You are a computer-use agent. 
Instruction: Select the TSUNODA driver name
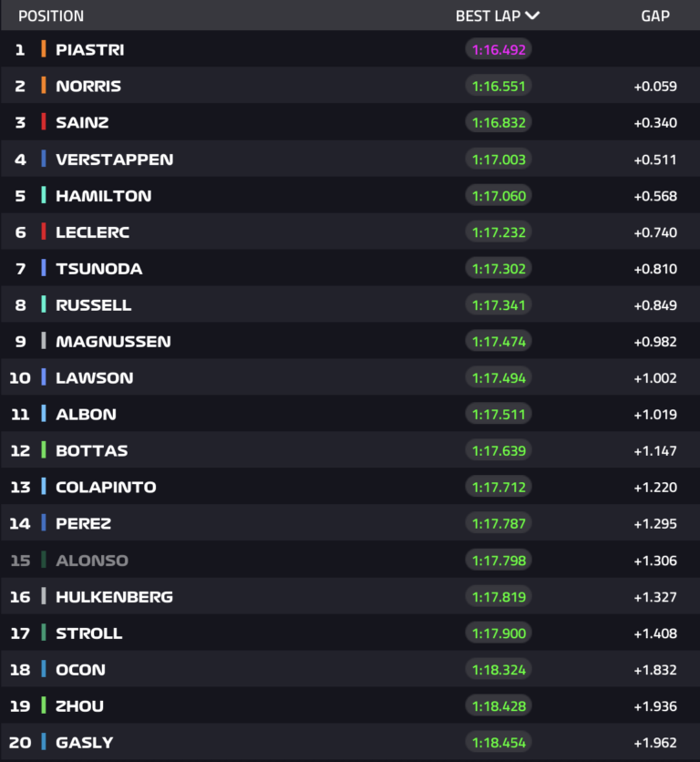[98, 268]
